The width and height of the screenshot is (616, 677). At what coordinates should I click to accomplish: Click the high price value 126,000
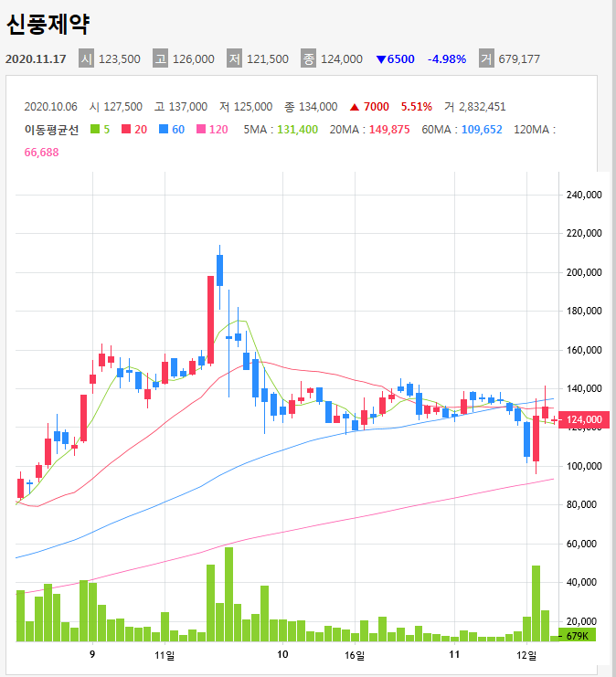point(194,58)
